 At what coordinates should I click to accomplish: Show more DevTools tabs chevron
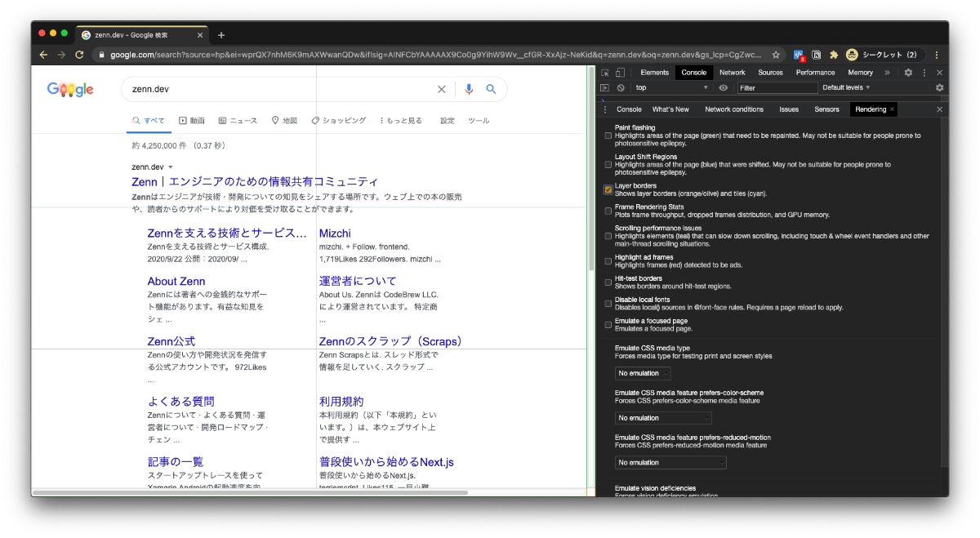(x=888, y=73)
